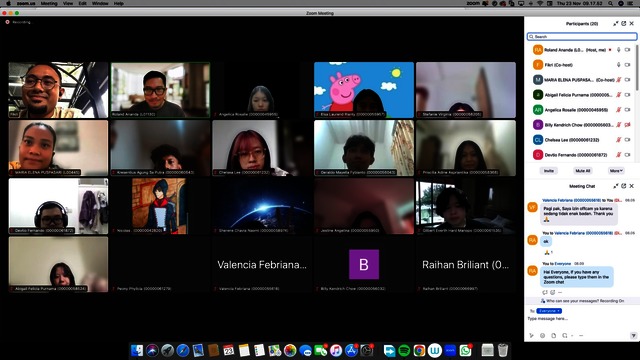
Task: Open emoji picker in chat toolbar
Action: coord(542,336)
